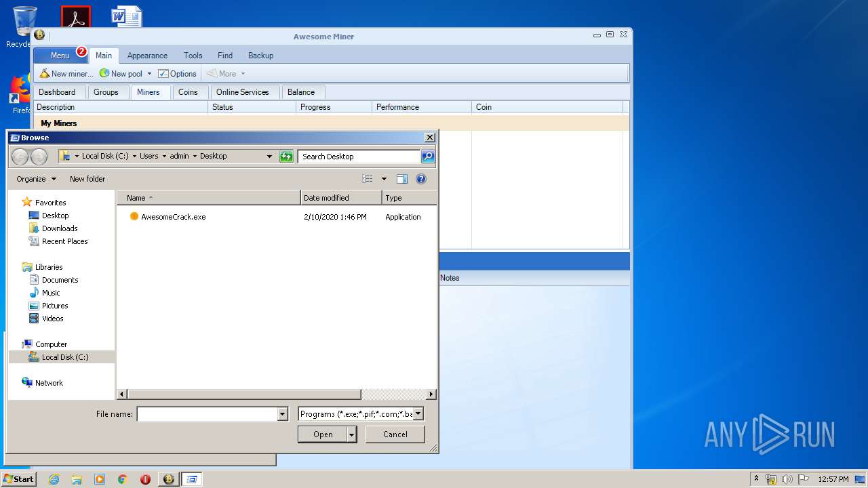The image size is (868, 488).
Task: Click the Cancel button
Action: [x=395, y=434]
